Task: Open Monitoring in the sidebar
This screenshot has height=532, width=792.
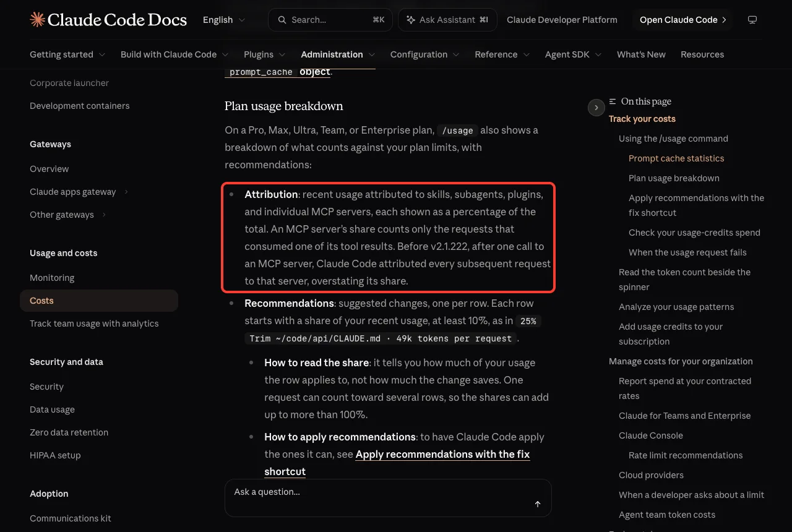Action: click(x=52, y=278)
